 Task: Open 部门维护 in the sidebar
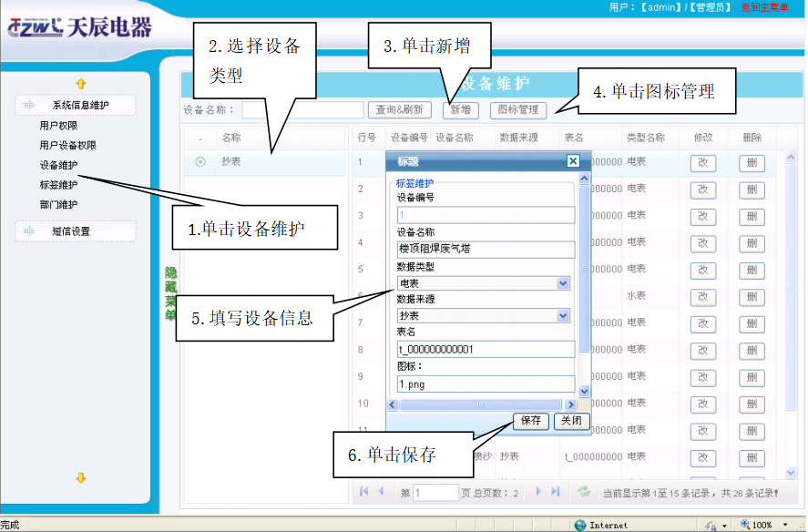(x=58, y=204)
